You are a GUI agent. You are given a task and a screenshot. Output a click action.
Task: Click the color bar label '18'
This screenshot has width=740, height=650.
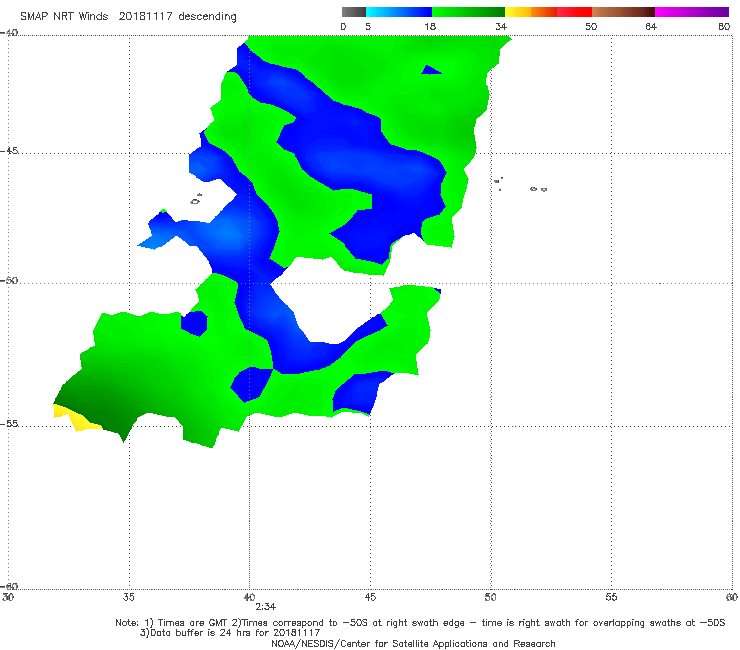pyautogui.click(x=430, y=27)
